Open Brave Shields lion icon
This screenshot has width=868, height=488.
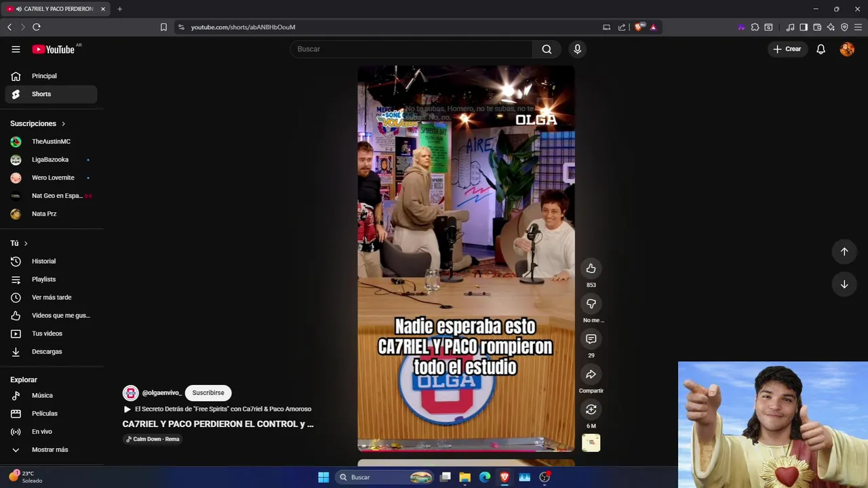[x=639, y=27]
